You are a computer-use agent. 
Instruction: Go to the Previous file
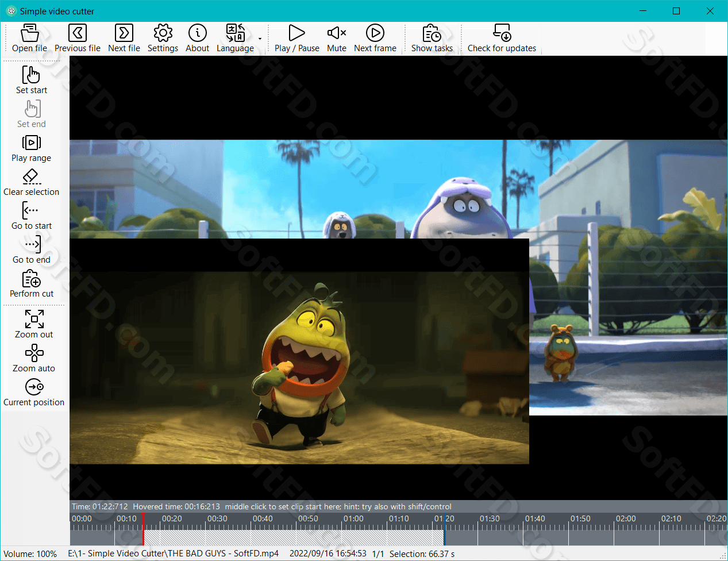coord(78,39)
